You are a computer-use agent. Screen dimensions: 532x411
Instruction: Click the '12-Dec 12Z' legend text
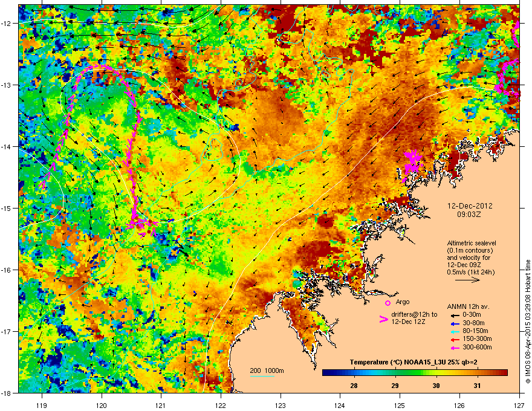408,322
